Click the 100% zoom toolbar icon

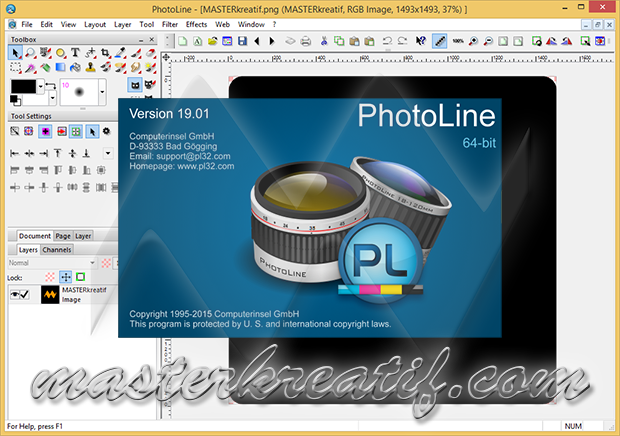pos(458,41)
